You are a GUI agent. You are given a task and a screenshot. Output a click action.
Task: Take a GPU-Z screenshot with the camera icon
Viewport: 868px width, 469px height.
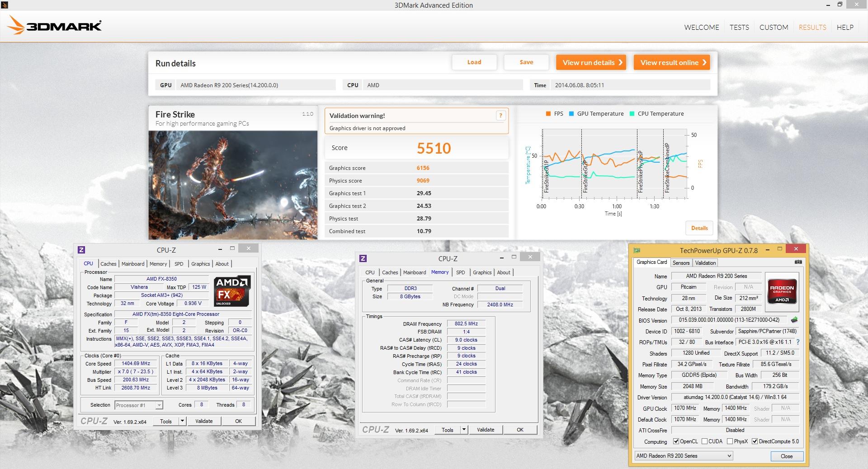click(798, 262)
